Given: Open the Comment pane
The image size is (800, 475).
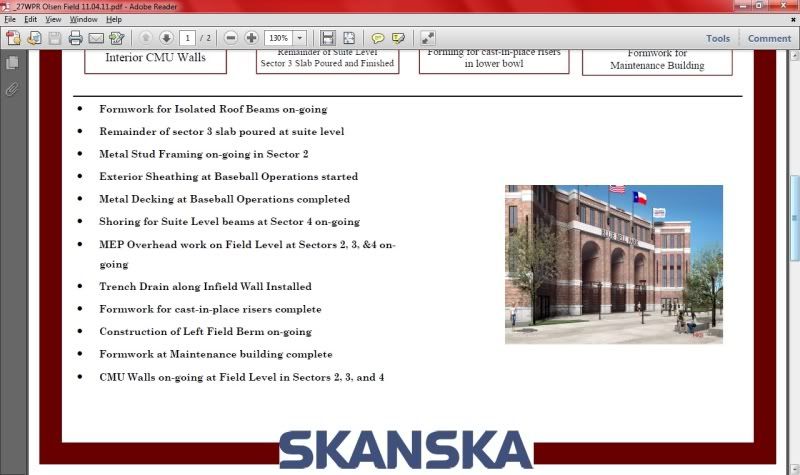Looking at the screenshot, I should pos(769,39).
